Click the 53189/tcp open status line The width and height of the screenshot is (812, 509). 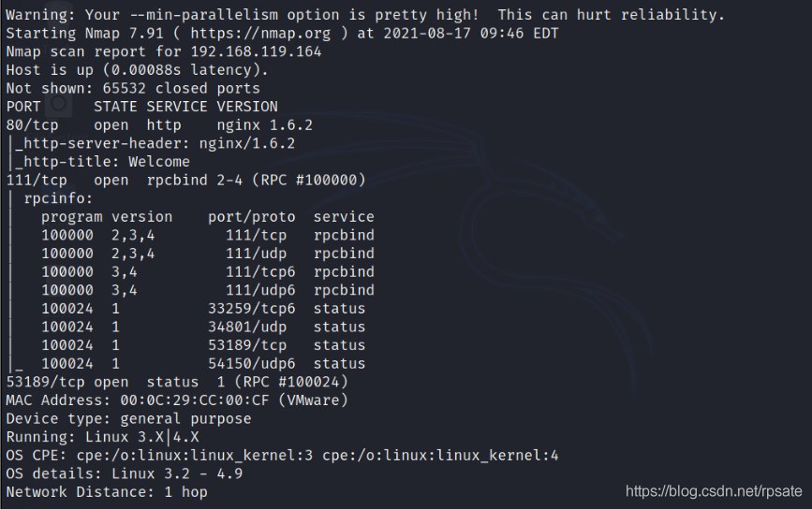(x=177, y=383)
